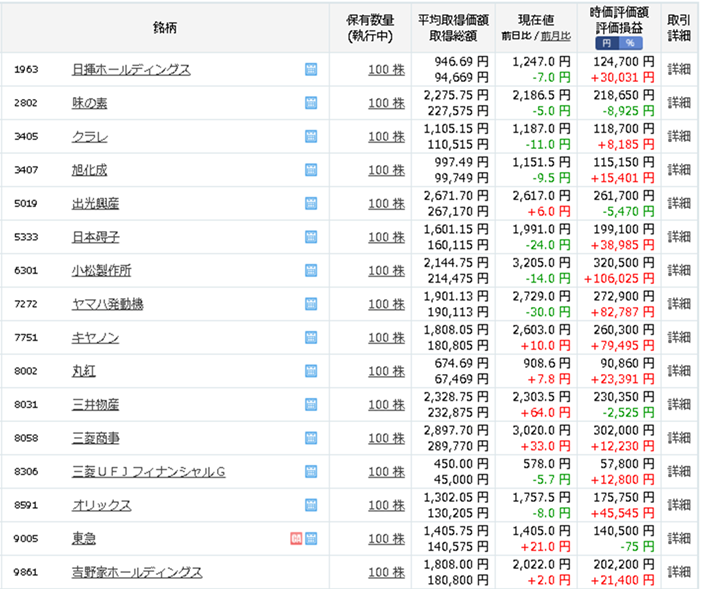The width and height of the screenshot is (701, 589).
Task: Open the calendar icon for 日揮ホールディングス
Action: [x=311, y=69]
